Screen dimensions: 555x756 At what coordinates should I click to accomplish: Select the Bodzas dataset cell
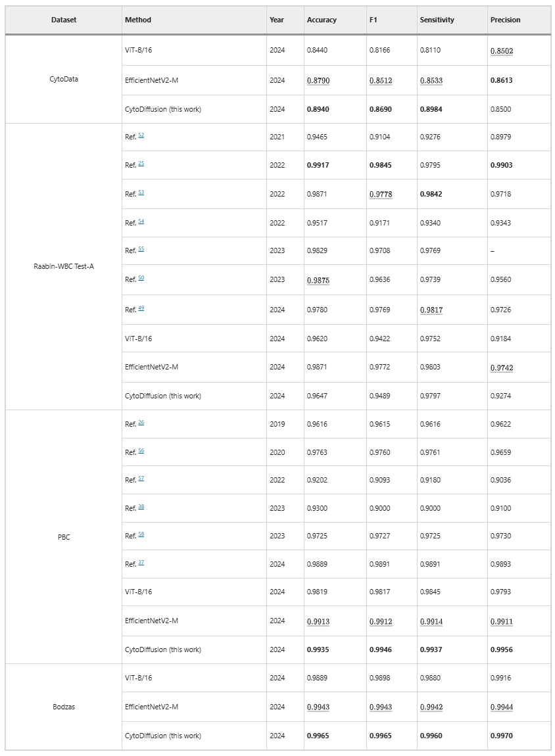point(64,707)
